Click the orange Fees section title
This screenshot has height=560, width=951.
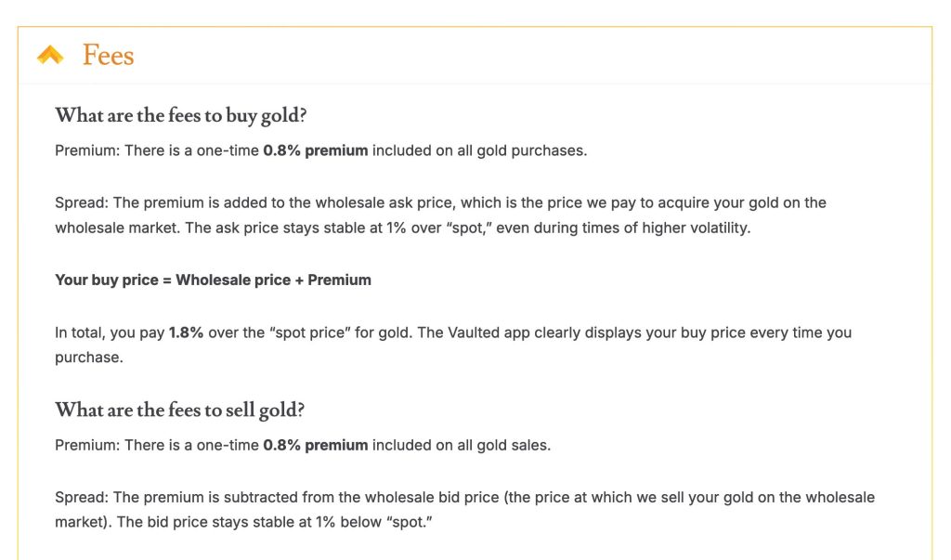[108, 56]
